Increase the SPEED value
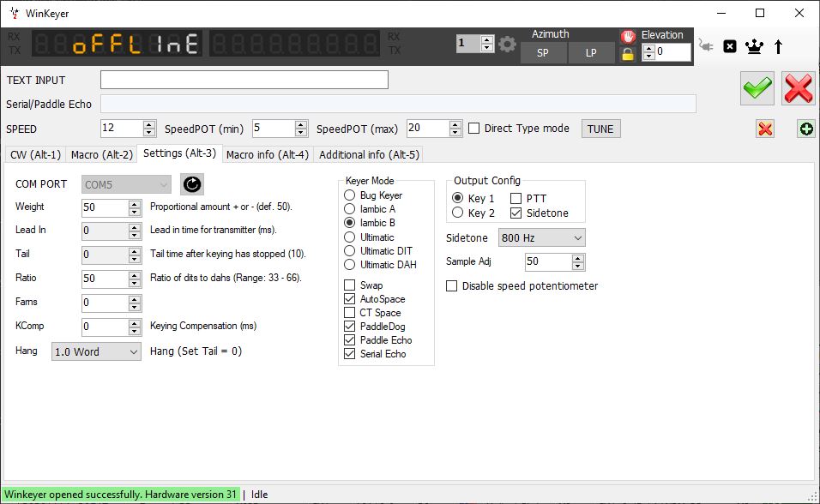820x504 pixels. pyautogui.click(x=149, y=125)
